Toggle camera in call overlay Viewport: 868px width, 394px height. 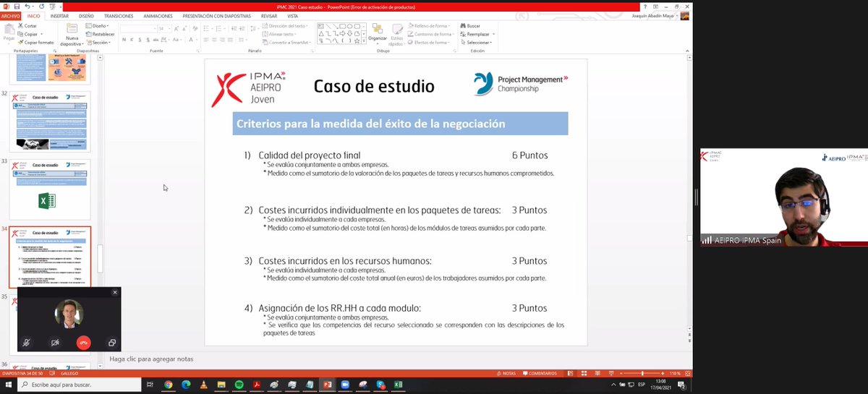55,343
